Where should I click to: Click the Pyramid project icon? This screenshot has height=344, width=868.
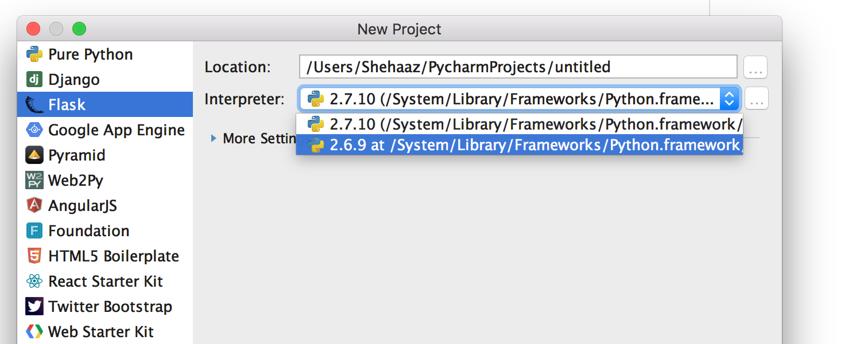[34, 155]
